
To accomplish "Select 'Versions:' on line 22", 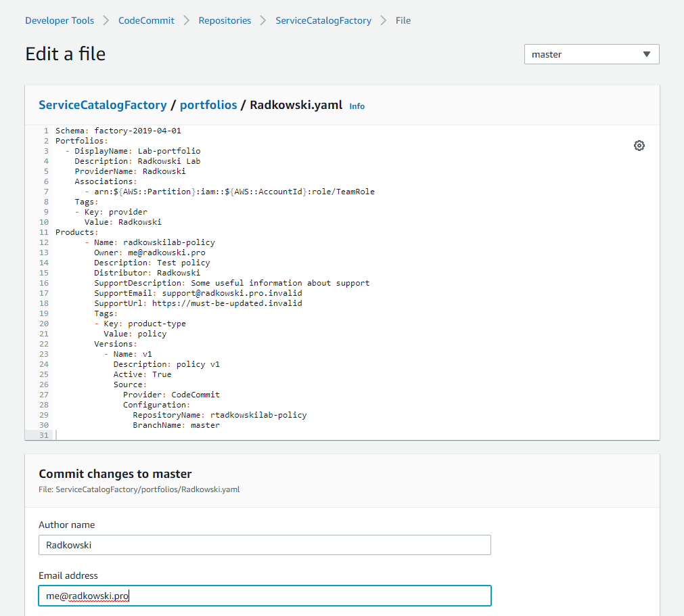I will pos(116,344).
